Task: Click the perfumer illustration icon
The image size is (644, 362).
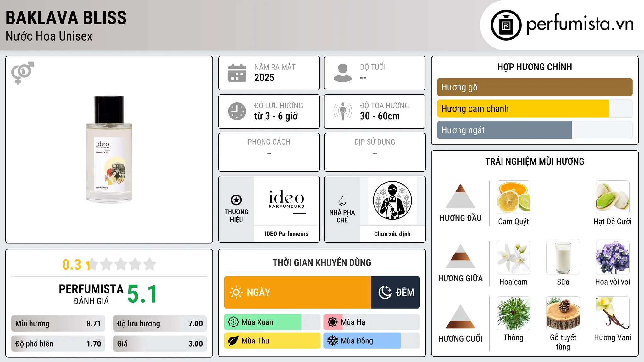Action: click(x=392, y=200)
